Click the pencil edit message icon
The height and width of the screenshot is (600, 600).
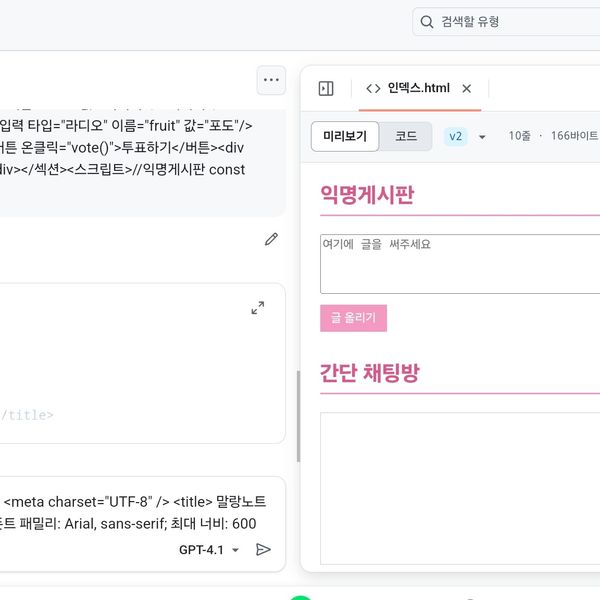tap(271, 239)
